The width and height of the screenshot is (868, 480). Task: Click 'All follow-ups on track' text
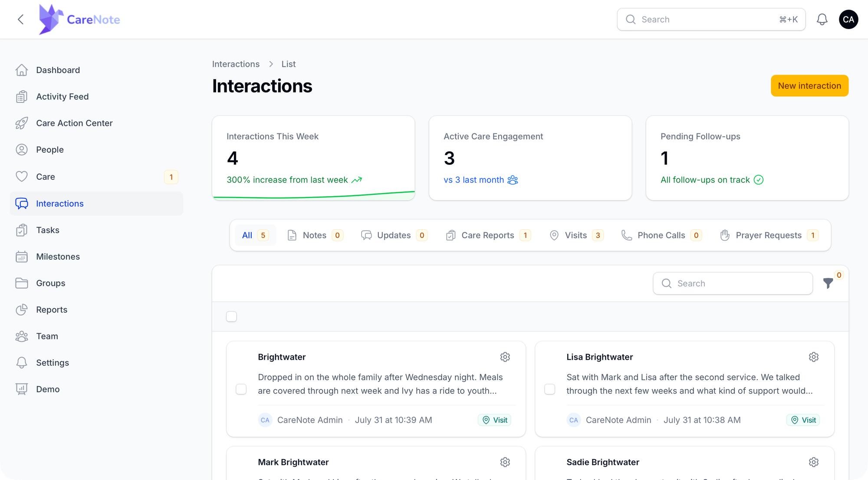pyautogui.click(x=705, y=180)
